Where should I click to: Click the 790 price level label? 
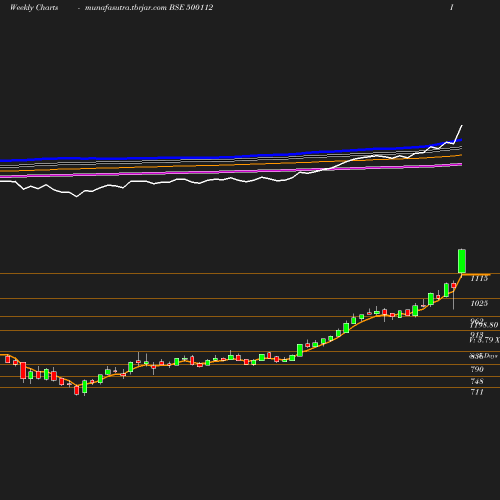(477, 369)
